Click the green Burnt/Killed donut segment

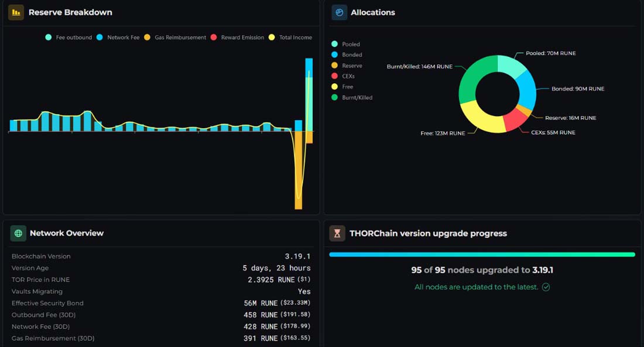[x=474, y=77]
